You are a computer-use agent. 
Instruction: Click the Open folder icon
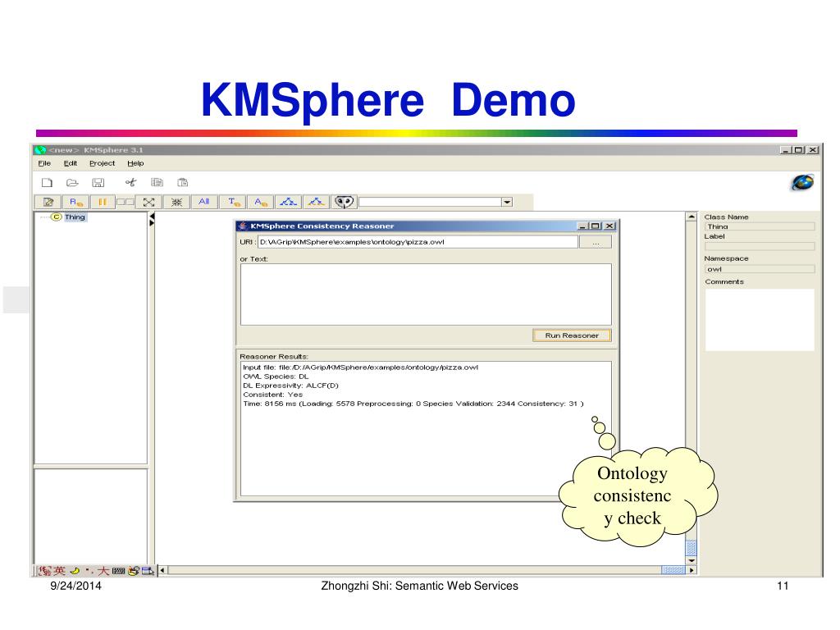point(72,183)
